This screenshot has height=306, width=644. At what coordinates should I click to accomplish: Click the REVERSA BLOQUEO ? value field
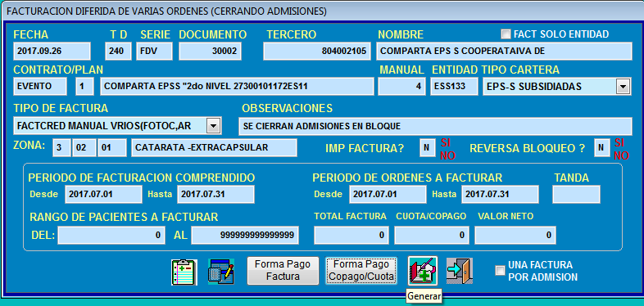601,147
